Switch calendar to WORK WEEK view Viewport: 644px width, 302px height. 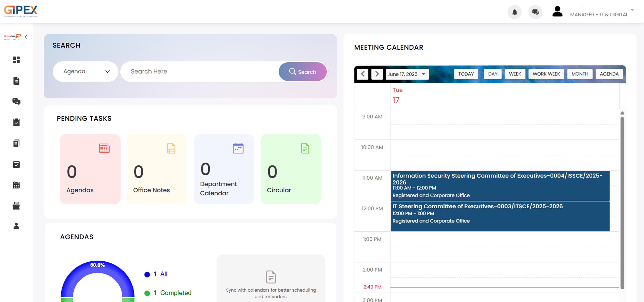(546, 74)
